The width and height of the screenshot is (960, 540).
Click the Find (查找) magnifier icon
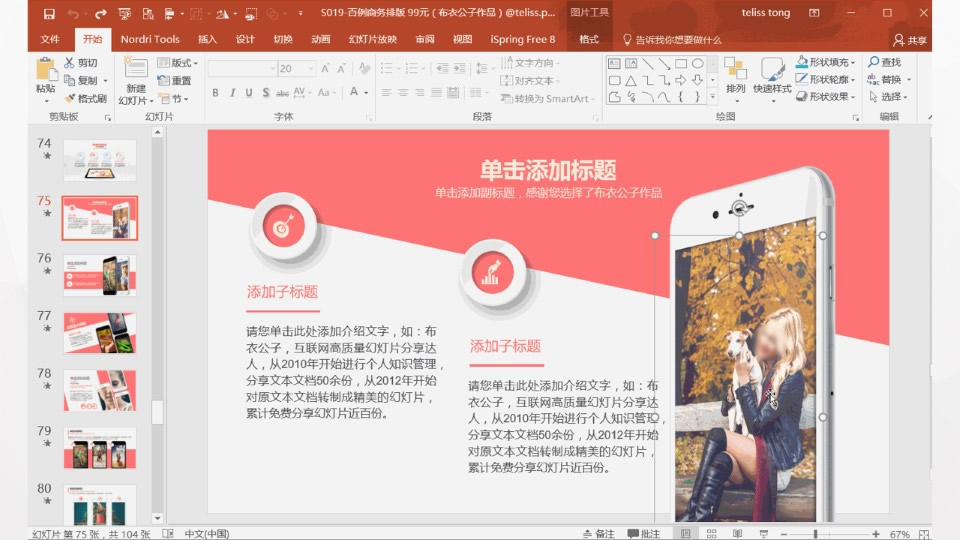point(873,62)
